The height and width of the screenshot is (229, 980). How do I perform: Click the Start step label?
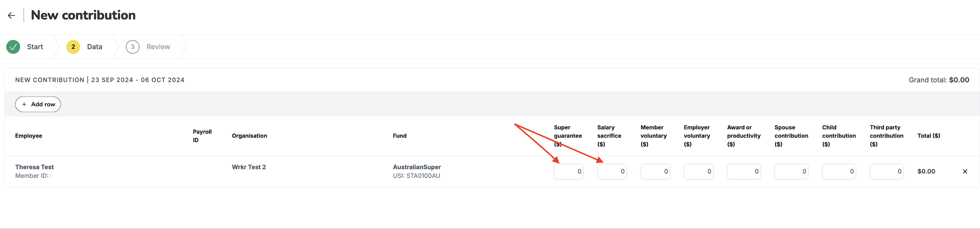click(35, 46)
